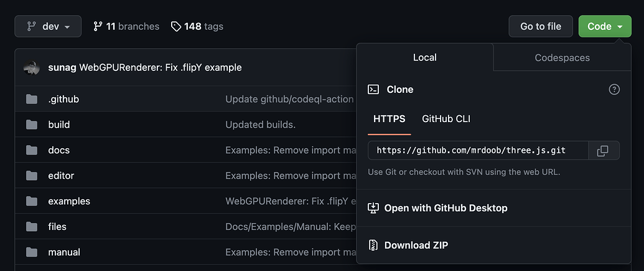Open with GitHub Desktop
This screenshot has height=271, width=644.
[446, 208]
